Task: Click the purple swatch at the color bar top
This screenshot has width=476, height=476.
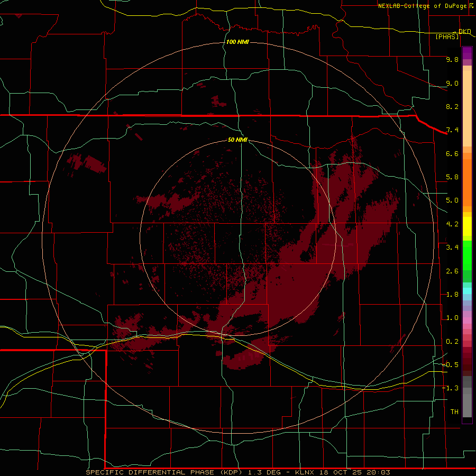Action: [467, 53]
